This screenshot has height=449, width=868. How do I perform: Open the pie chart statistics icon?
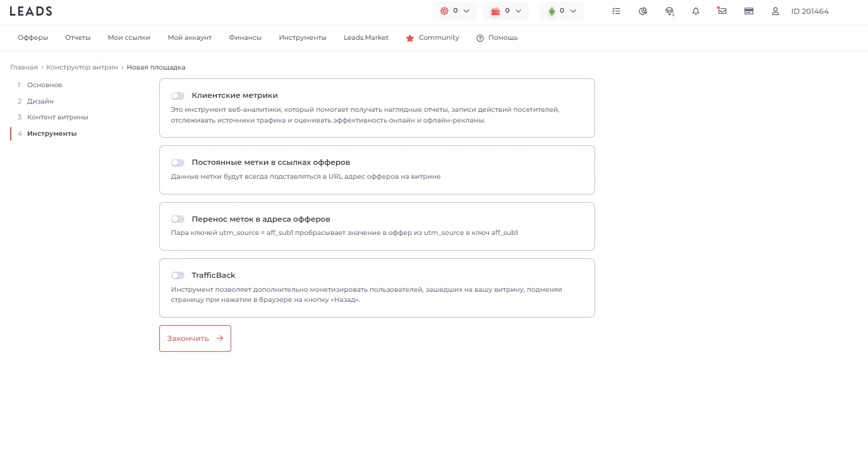click(x=643, y=11)
